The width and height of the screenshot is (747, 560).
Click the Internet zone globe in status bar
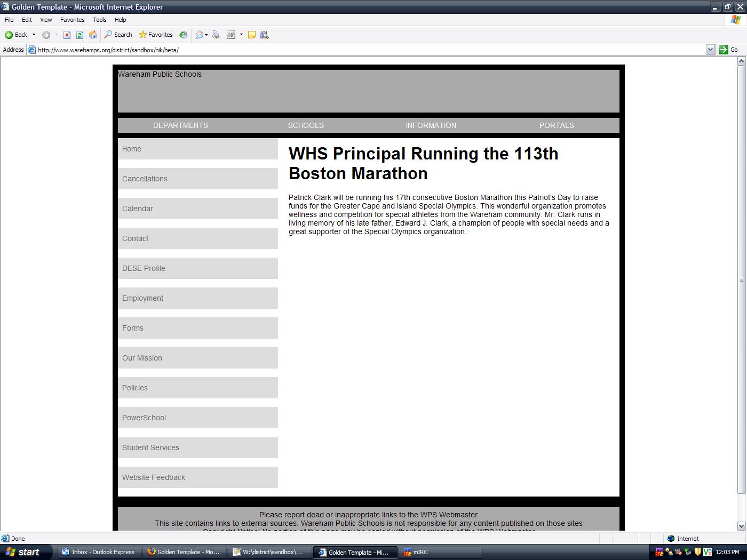click(x=671, y=539)
